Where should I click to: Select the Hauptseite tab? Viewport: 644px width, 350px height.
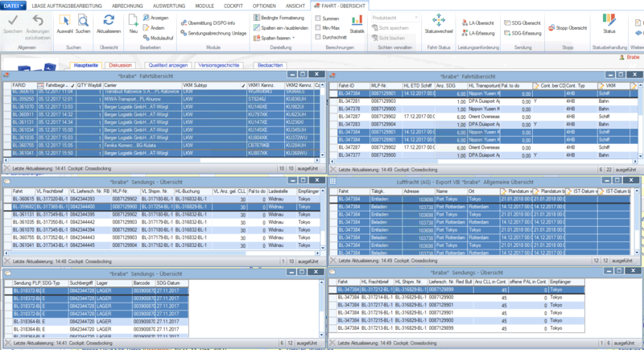(x=86, y=65)
